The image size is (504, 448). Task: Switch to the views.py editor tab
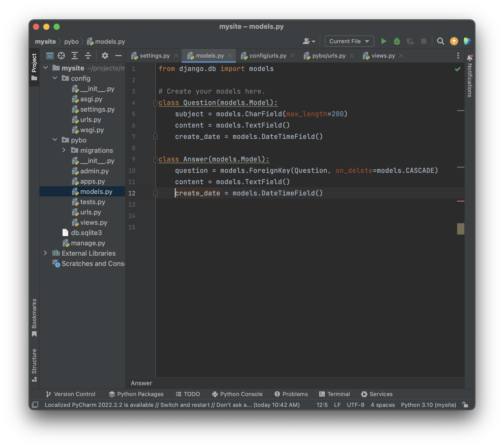click(x=383, y=56)
